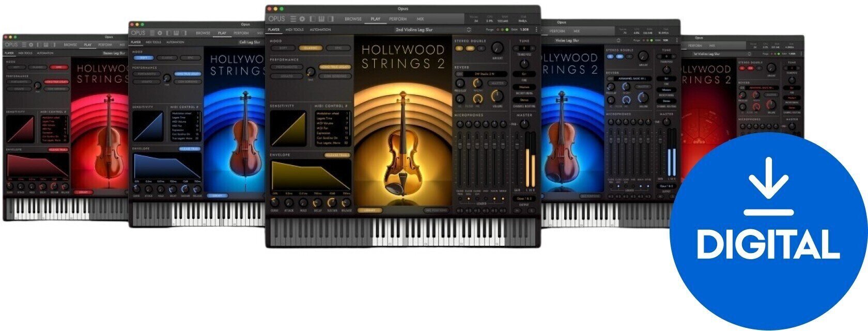Click the Envelope Release knob in 2nd Violins window

[x=346, y=203]
